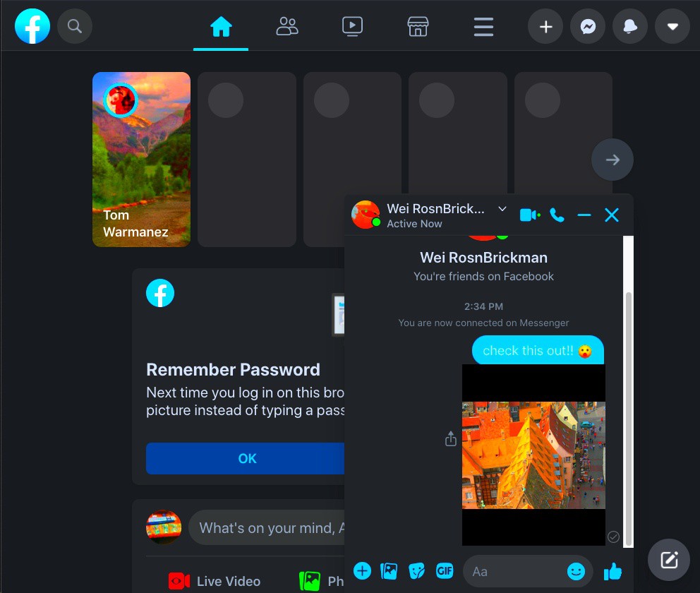Click the Facebook logo in top bar
This screenshot has height=593, width=700.
(32, 26)
